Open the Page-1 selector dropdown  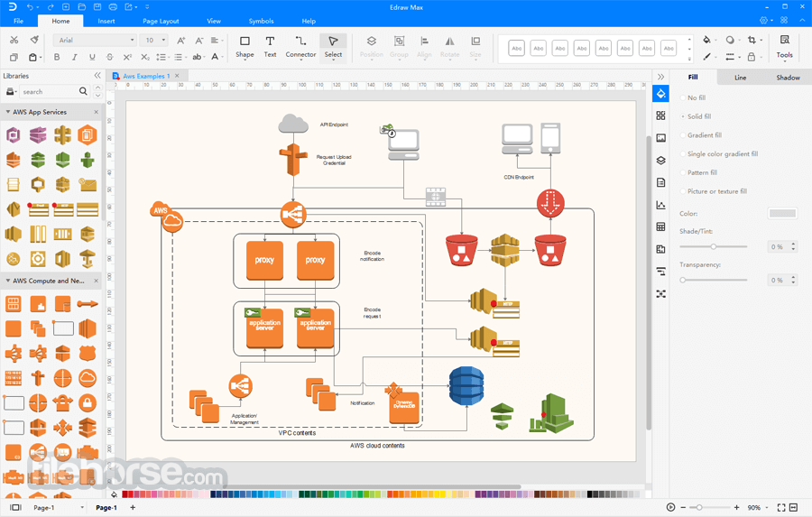[82, 508]
